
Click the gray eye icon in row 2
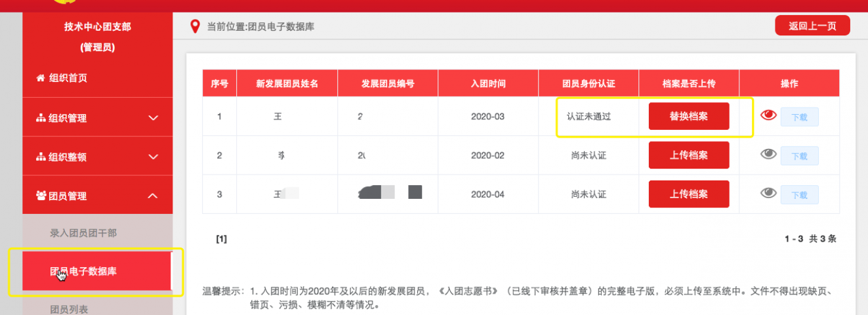tap(768, 154)
